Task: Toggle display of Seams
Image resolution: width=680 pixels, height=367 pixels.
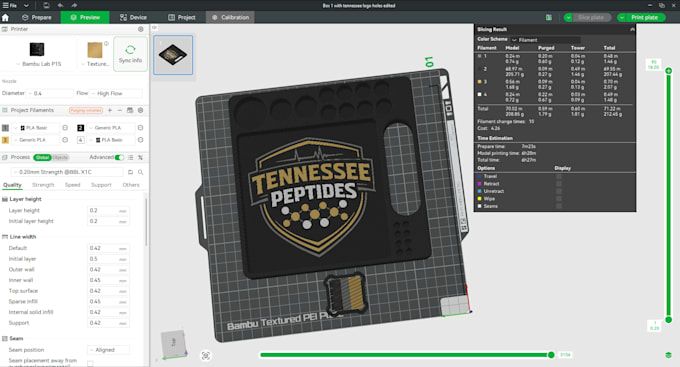Action: click(559, 206)
